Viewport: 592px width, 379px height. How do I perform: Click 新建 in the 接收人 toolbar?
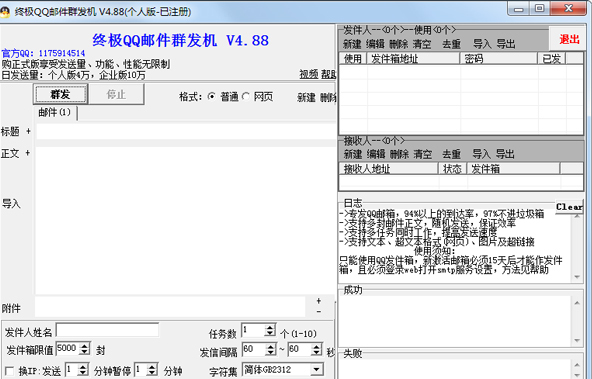pos(353,154)
